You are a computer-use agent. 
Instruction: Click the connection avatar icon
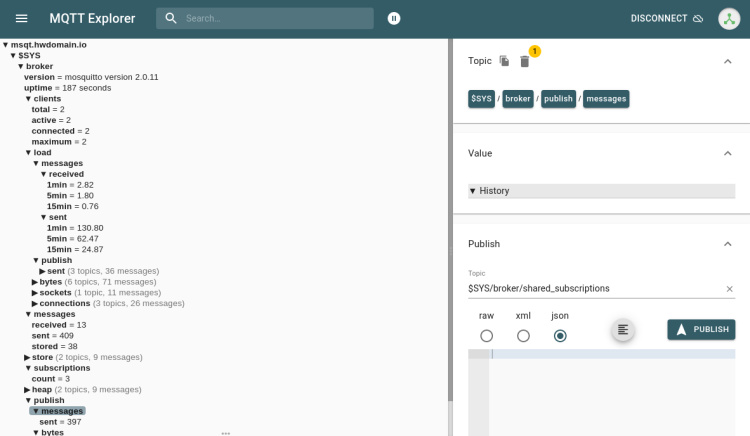(x=728, y=18)
